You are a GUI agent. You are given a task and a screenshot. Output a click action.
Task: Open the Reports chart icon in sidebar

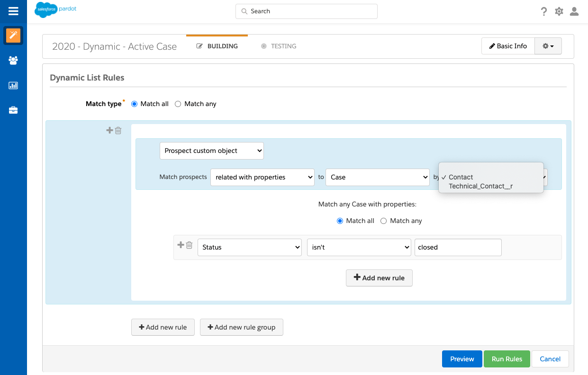coord(13,86)
